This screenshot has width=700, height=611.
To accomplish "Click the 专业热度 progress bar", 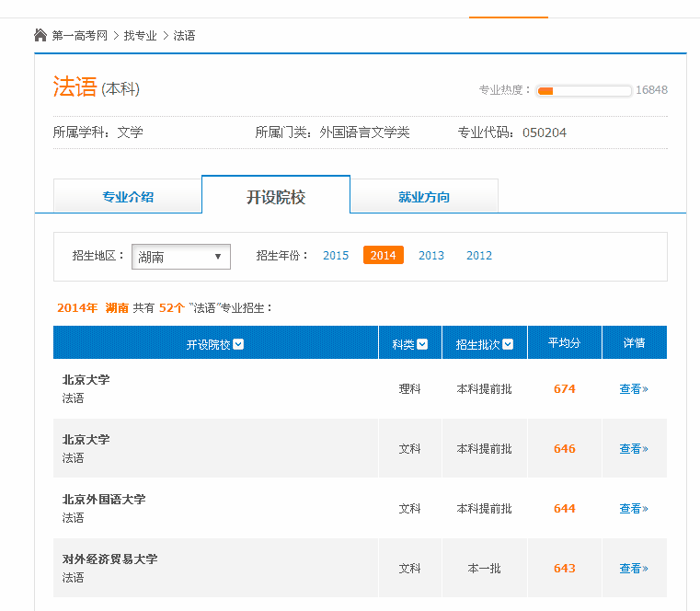I will (584, 91).
